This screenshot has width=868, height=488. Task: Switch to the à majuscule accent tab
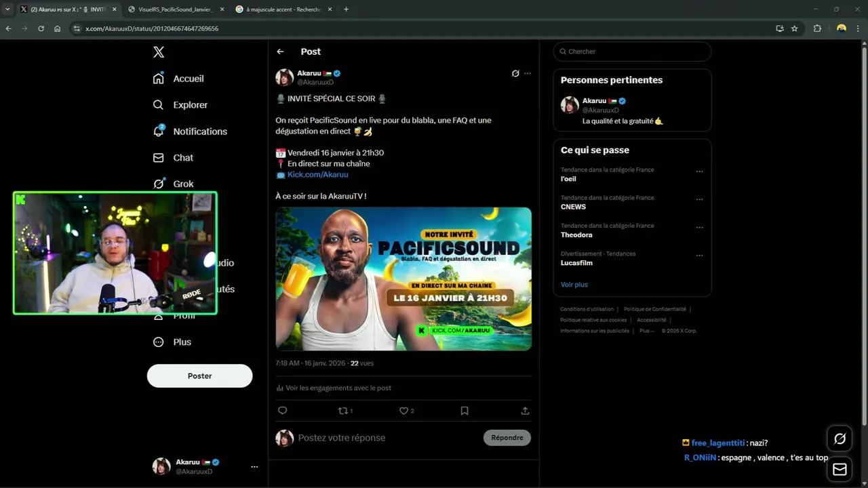coord(283,9)
